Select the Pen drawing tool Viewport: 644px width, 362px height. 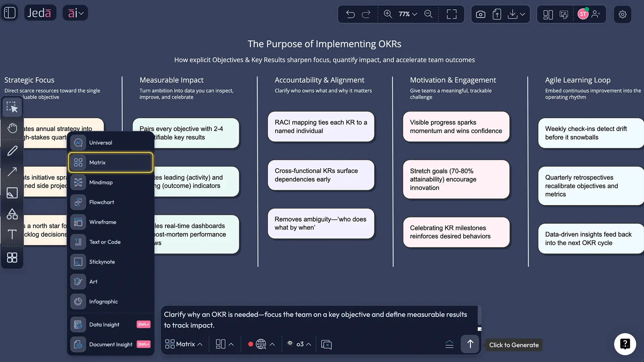tap(12, 151)
